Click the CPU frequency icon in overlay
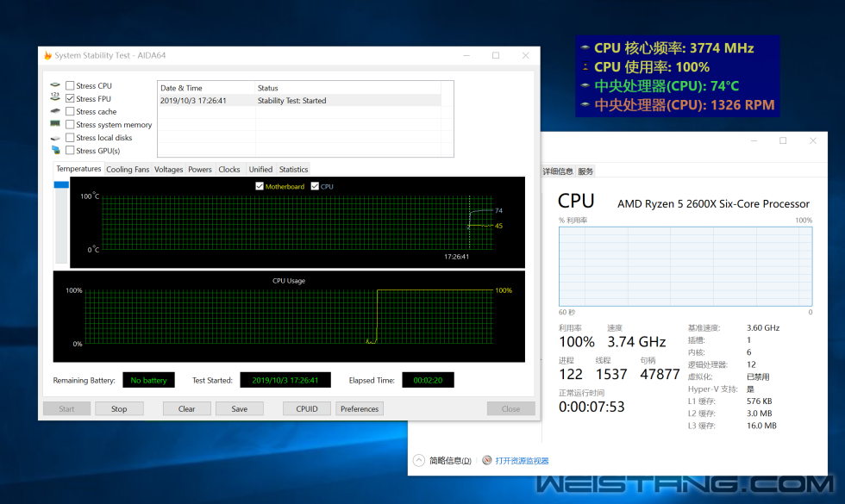 pyautogui.click(x=585, y=47)
